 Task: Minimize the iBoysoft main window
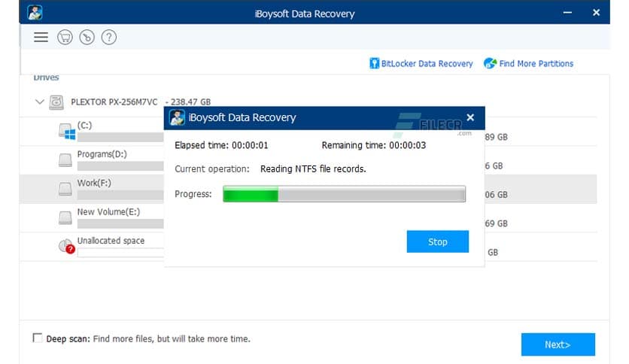[x=567, y=13]
